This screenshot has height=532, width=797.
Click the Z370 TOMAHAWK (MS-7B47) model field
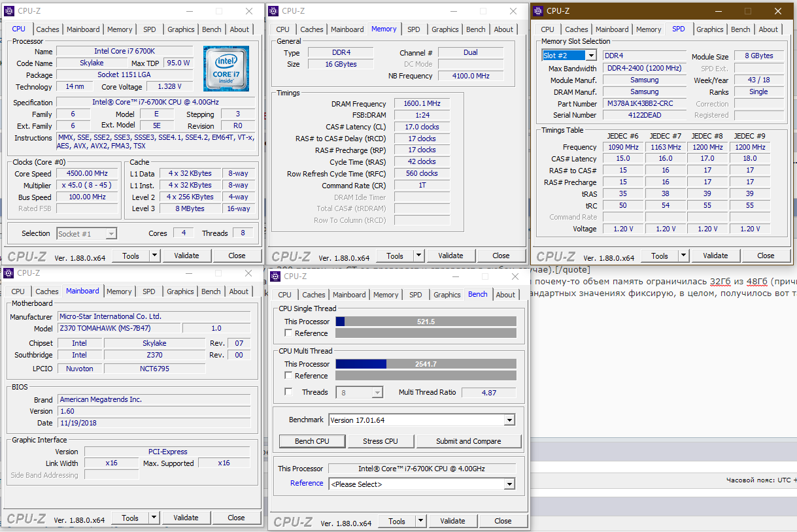(118, 328)
